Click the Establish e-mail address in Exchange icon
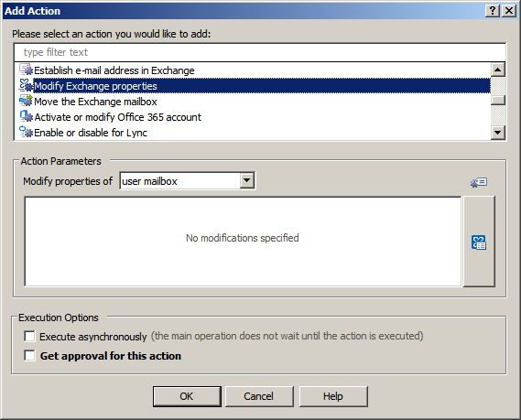This screenshot has width=521, height=420. 26,70
